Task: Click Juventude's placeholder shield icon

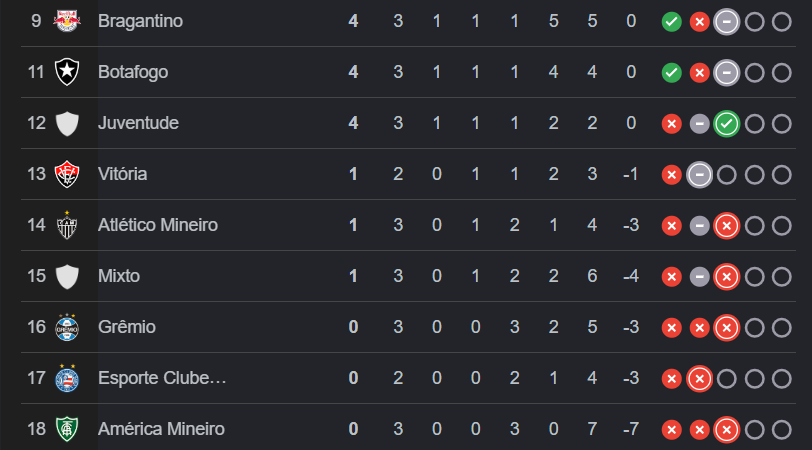Action: pyautogui.click(x=68, y=123)
